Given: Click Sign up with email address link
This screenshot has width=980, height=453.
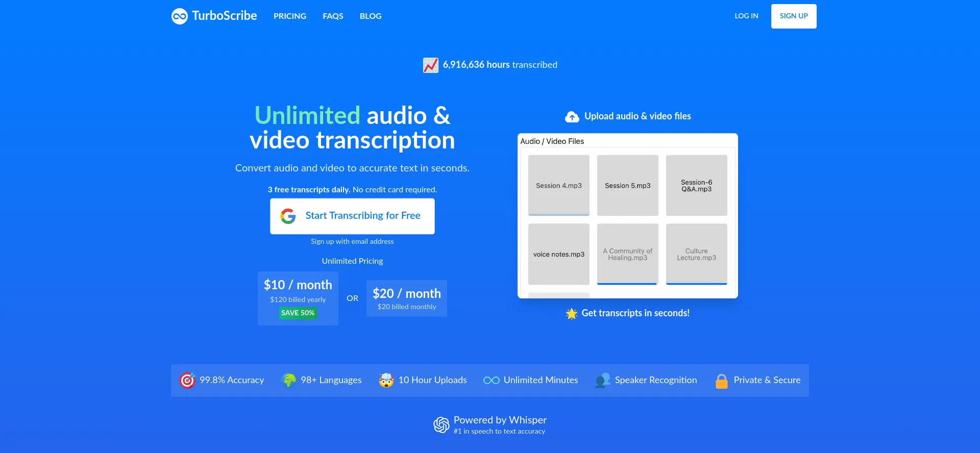Looking at the screenshot, I should (352, 241).
